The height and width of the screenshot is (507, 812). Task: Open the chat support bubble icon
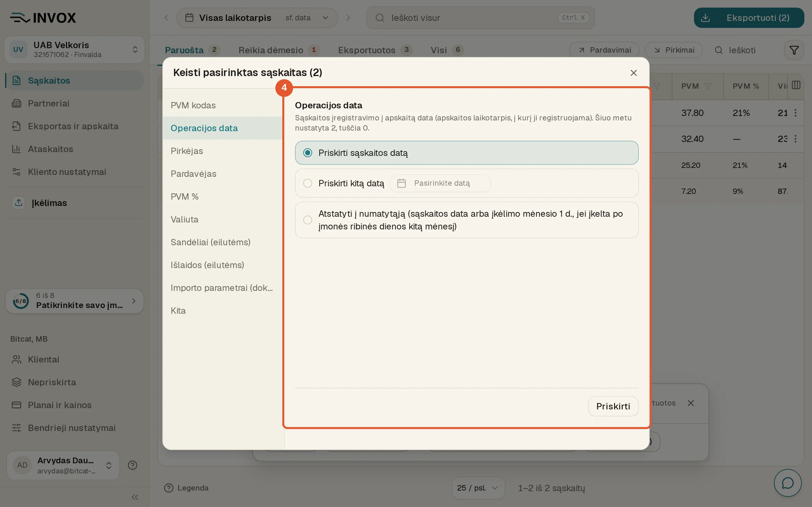[x=788, y=483]
